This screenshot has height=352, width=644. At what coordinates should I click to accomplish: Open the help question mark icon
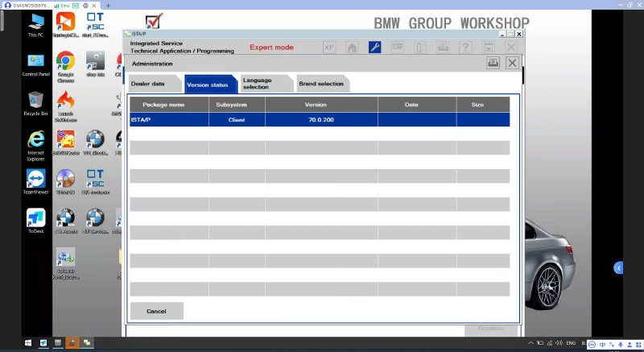point(465,48)
